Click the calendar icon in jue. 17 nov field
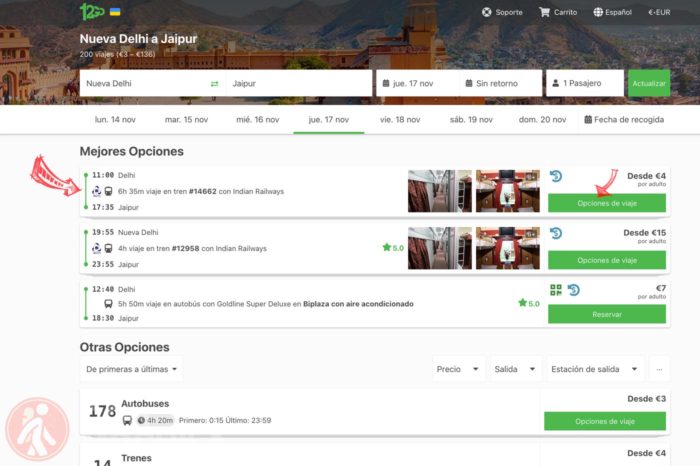 386,83
